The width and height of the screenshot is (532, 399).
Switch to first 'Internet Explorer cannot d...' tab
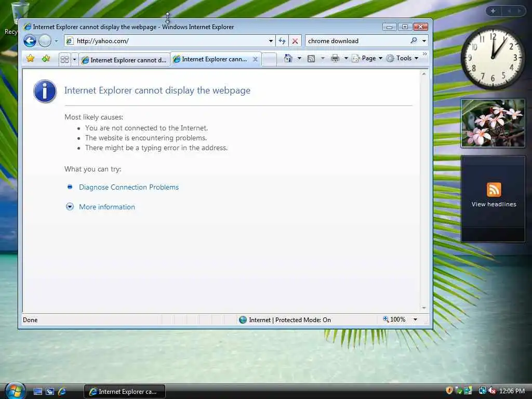click(124, 60)
